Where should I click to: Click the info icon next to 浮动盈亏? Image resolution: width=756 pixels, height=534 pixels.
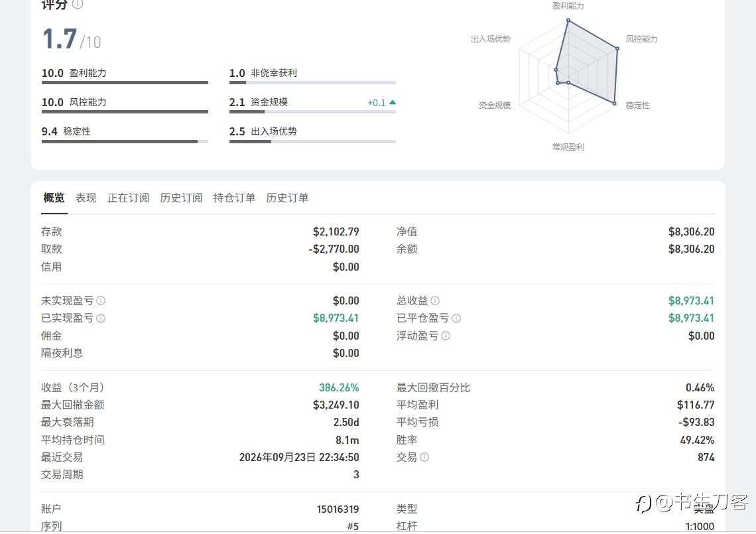pos(446,336)
